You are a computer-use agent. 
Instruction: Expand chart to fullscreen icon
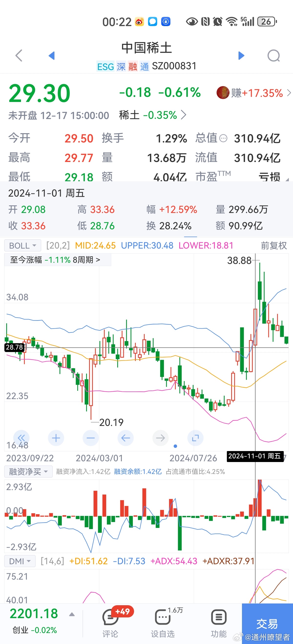195,438
